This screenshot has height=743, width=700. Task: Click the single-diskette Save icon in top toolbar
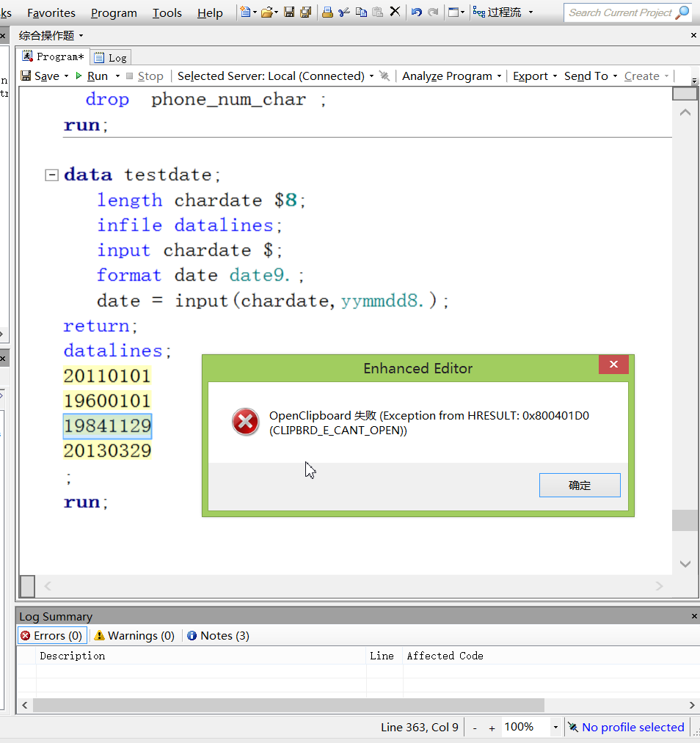point(289,12)
